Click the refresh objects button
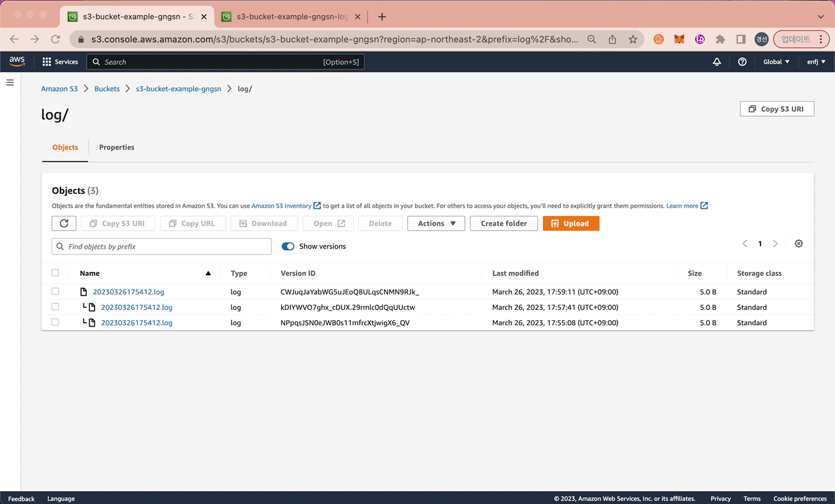 [64, 223]
